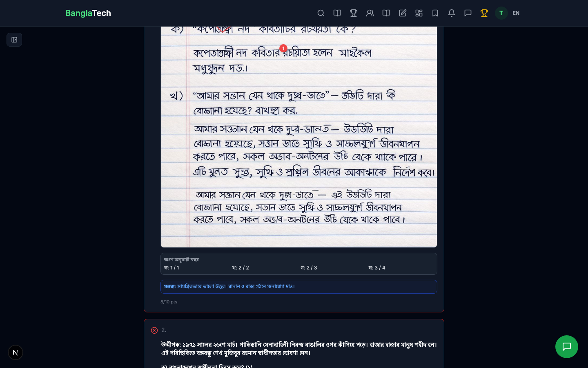Image resolution: width=588 pixels, height=368 pixels.
Task: Click the yellow trophy icon
Action: click(x=484, y=13)
